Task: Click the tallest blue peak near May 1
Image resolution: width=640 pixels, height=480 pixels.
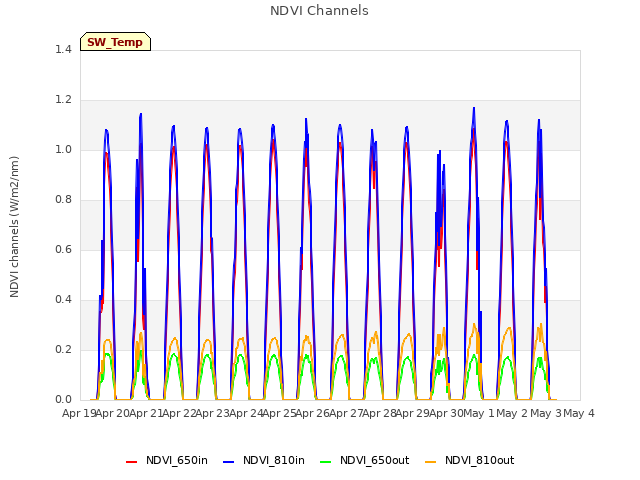Action: pos(474,109)
